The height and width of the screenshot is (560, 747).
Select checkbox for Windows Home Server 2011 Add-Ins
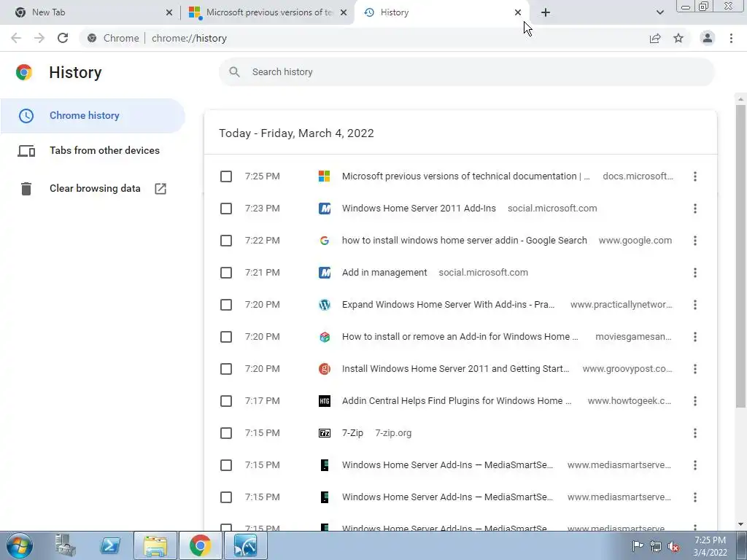coord(226,209)
